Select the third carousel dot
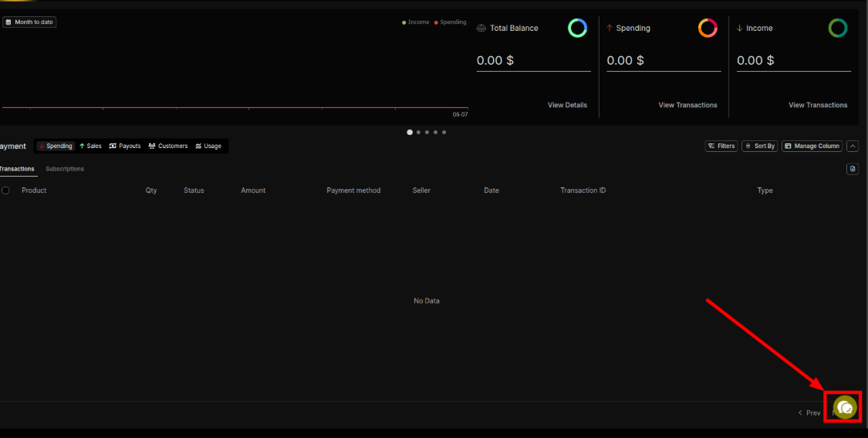The height and width of the screenshot is (438, 868). coord(427,132)
